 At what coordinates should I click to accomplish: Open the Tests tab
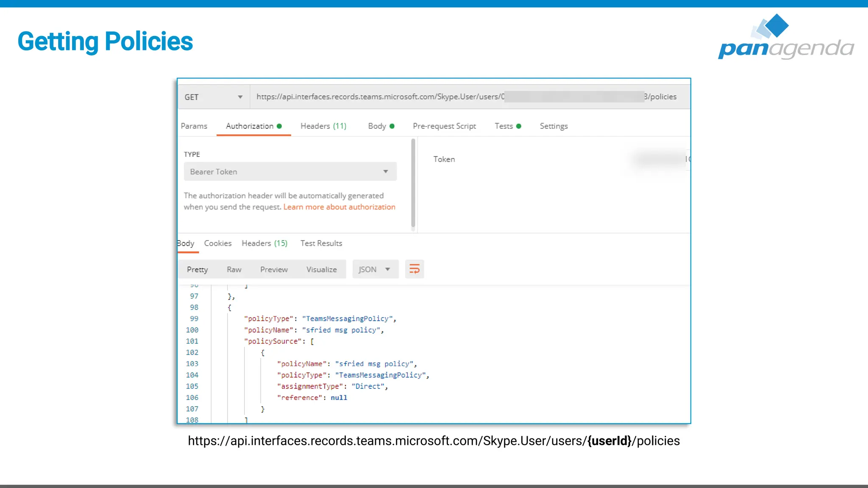coord(508,126)
